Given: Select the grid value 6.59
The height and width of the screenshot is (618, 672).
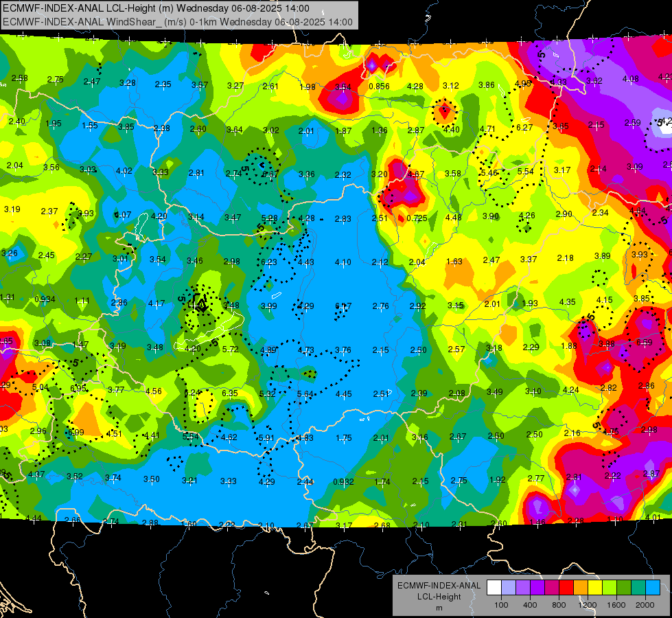Looking at the screenshot, I should click(644, 342).
